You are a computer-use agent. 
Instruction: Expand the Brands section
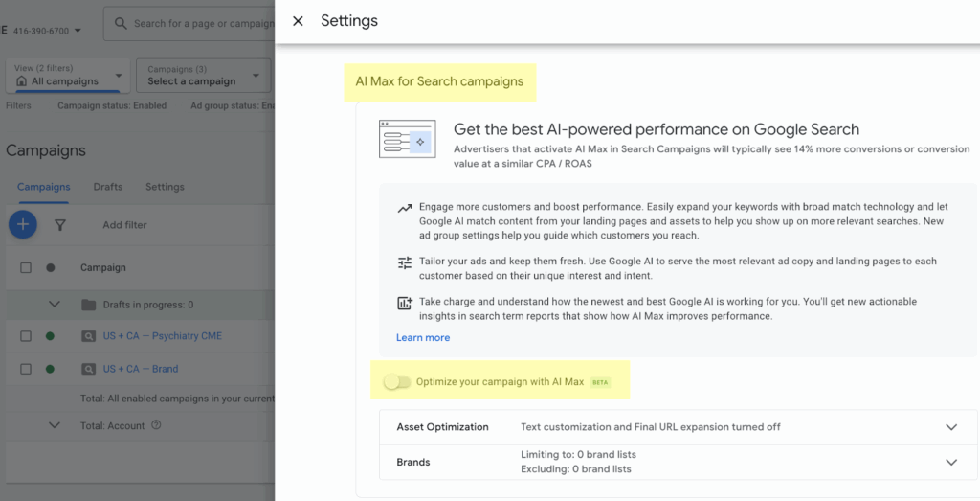(x=950, y=463)
